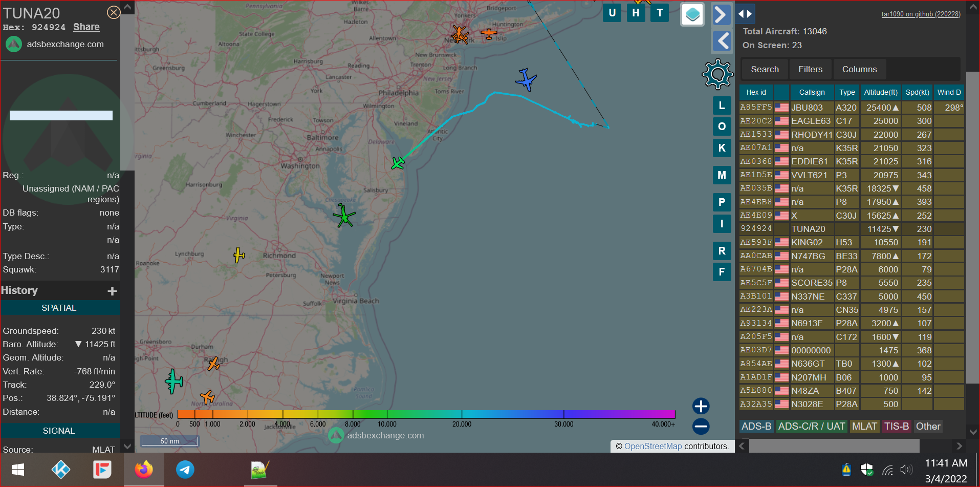Image resolution: width=980 pixels, height=487 pixels.
Task: Click the R map option button
Action: click(x=722, y=251)
